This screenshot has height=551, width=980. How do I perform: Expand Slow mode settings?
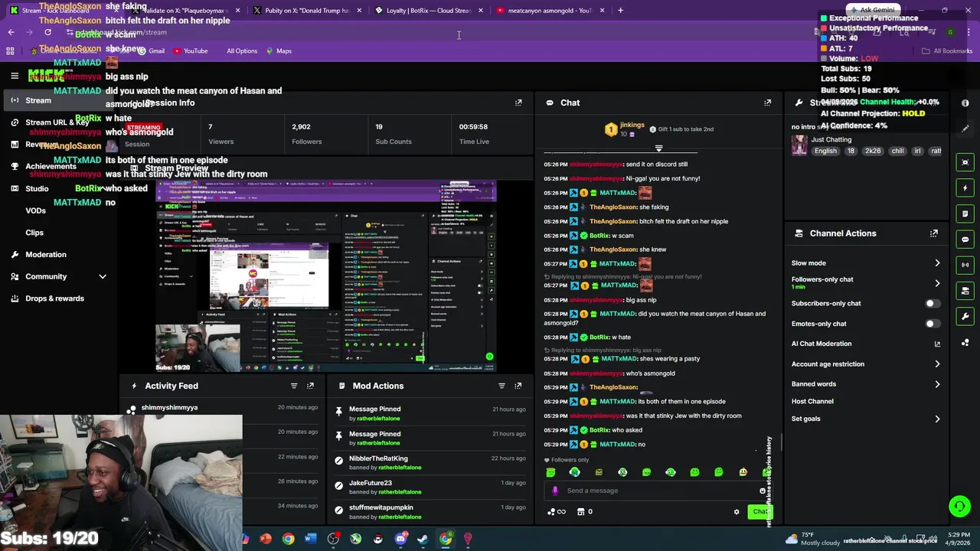coord(937,263)
